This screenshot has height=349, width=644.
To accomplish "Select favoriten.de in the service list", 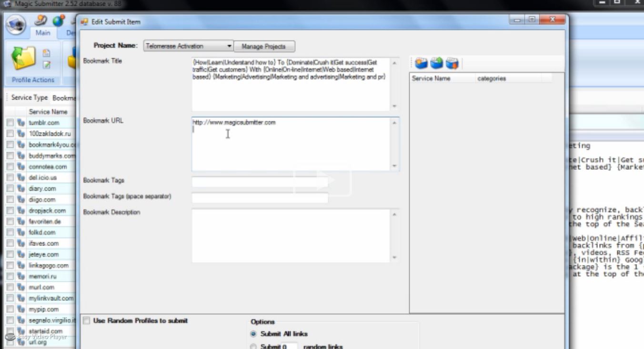I will tap(45, 222).
